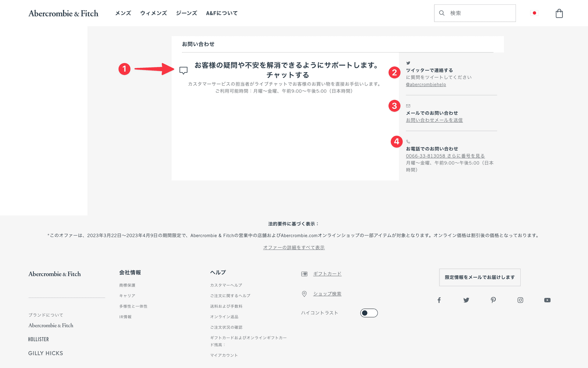Open the メンズ menu
588x368 pixels.
tap(123, 13)
